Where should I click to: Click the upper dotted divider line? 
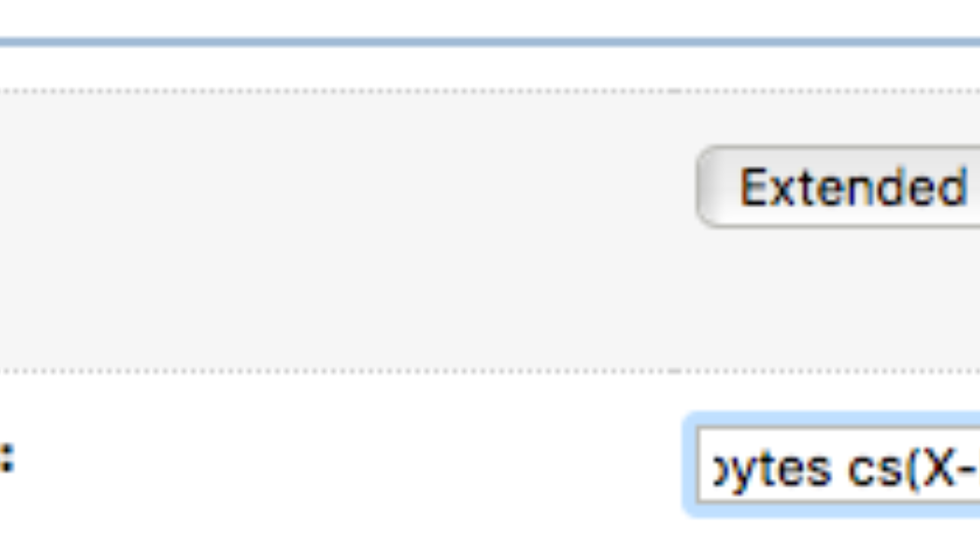pyautogui.click(x=490, y=91)
